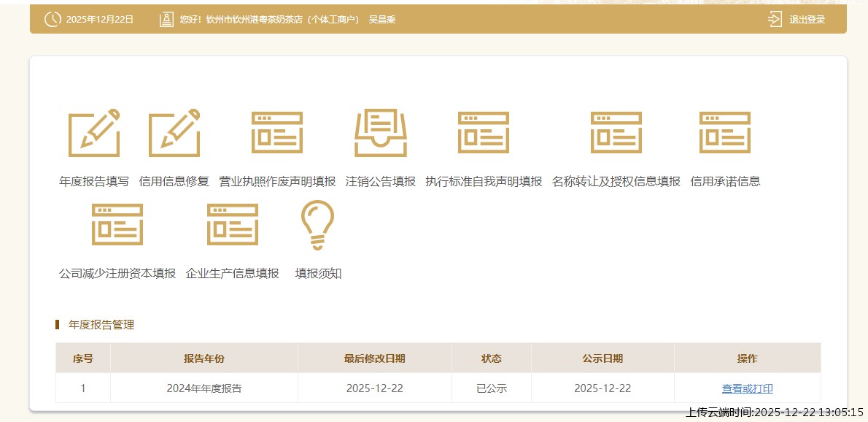Screen dimensions: 868x422
Task: Click the user badge icon in header
Action: 166,20
